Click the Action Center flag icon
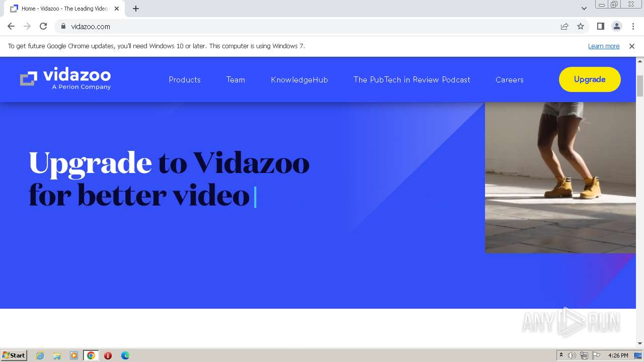This screenshot has width=644, height=362. click(x=596, y=355)
